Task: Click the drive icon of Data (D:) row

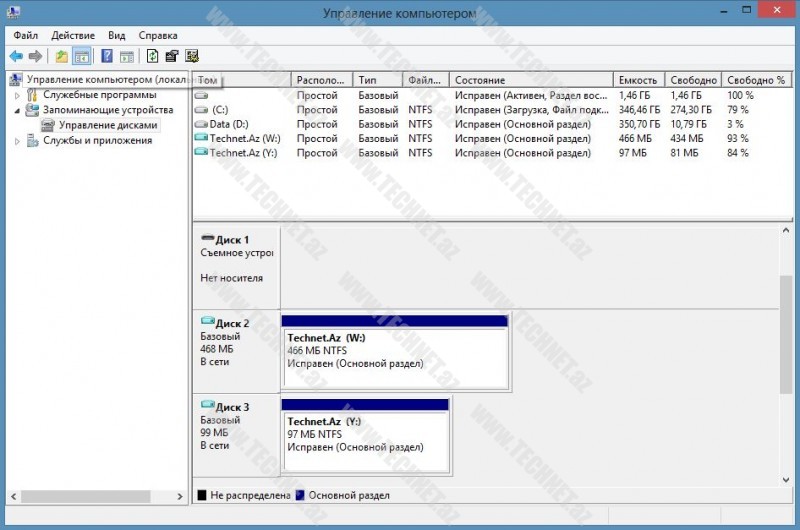Action: click(202, 124)
